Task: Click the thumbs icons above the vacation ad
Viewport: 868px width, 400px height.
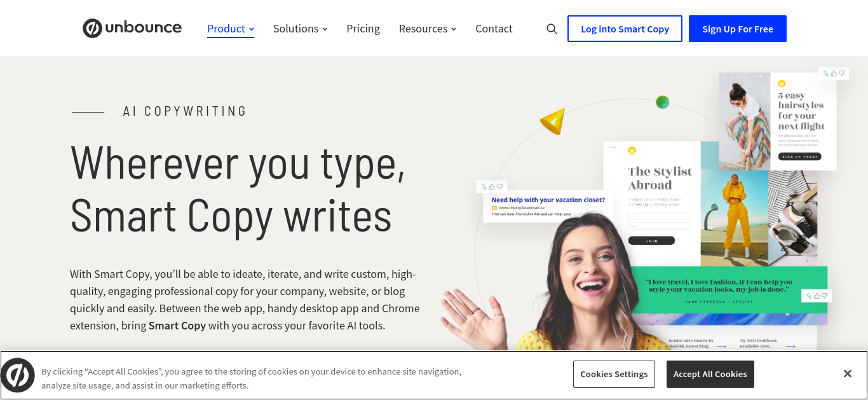Action: [492, 187]
